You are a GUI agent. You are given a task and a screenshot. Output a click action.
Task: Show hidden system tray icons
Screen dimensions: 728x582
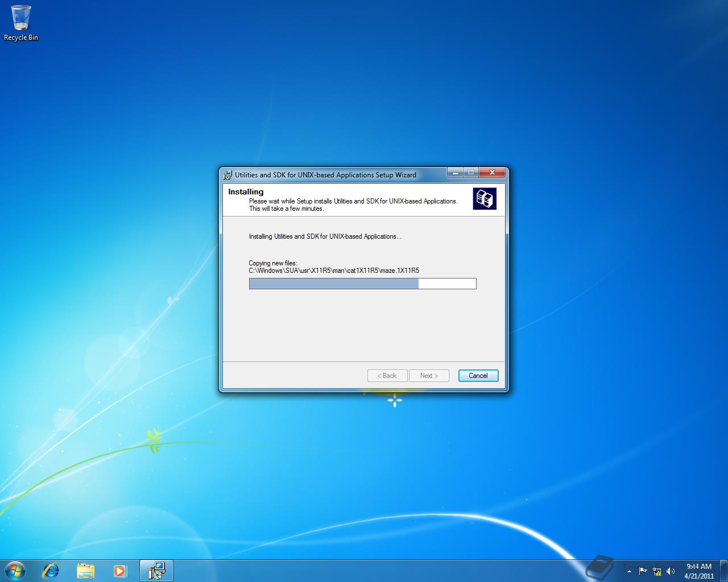pyautogui.click(x=629, y=571)
